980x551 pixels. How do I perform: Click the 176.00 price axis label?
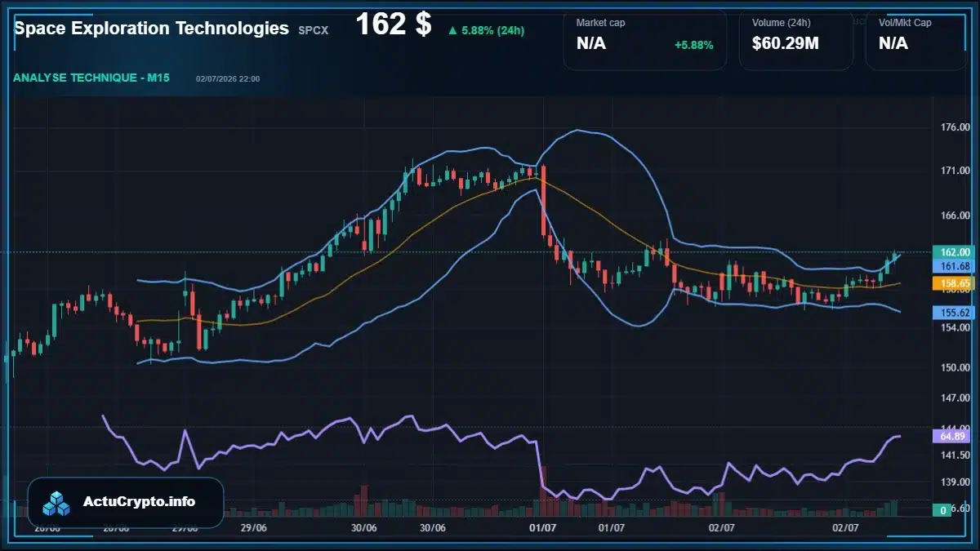click(955, 127)
